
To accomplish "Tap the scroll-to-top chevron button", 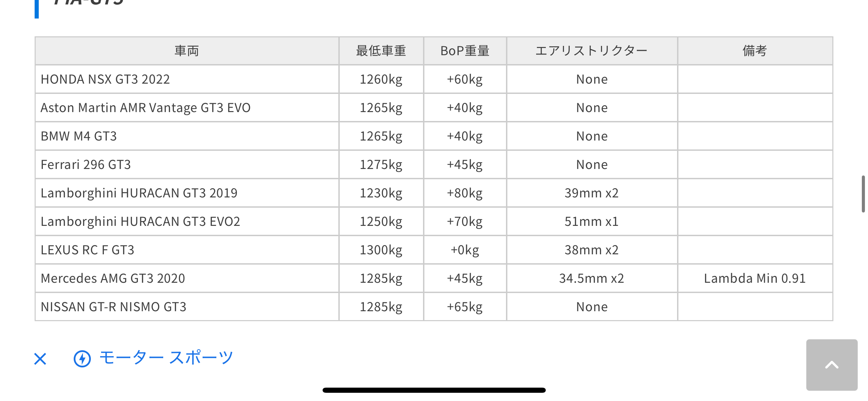I will coord(832,365).
